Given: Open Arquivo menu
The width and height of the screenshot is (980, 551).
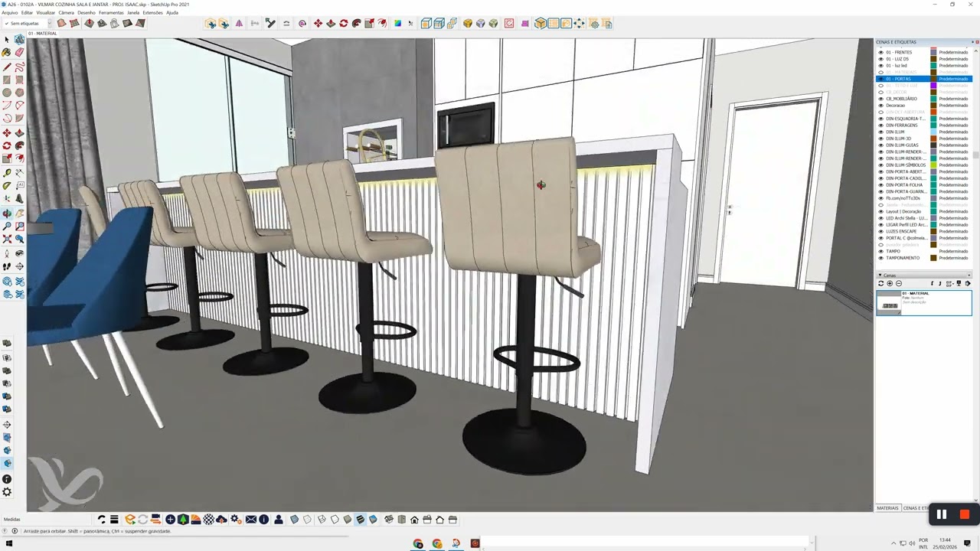Looking at the screenshot, I should [x=9, y=13].
